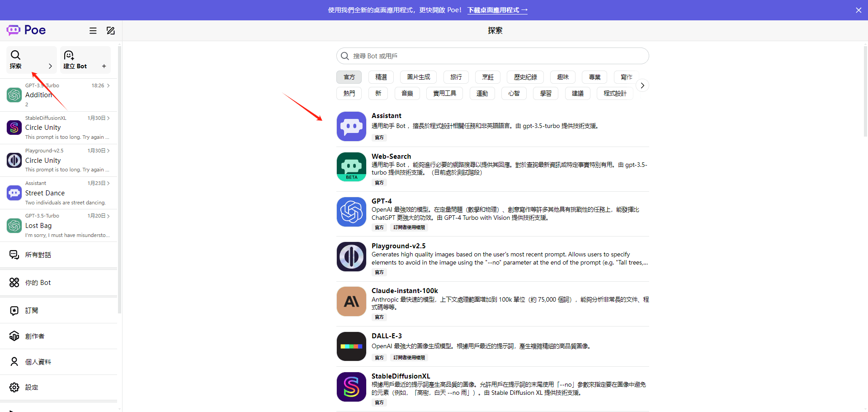The image size is (868, 412).
Task: Click the magnifier icon in search bar
Action: click(x=345, y=56)
